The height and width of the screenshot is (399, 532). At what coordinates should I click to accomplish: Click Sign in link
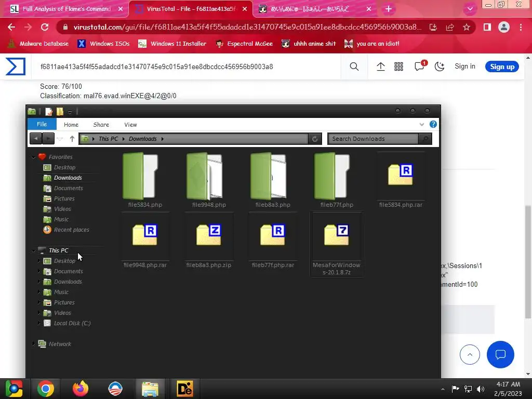(465, 66)
